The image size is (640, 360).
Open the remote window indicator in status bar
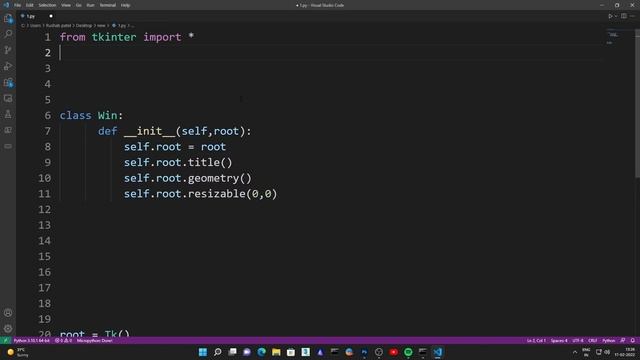tap(5, 340)
